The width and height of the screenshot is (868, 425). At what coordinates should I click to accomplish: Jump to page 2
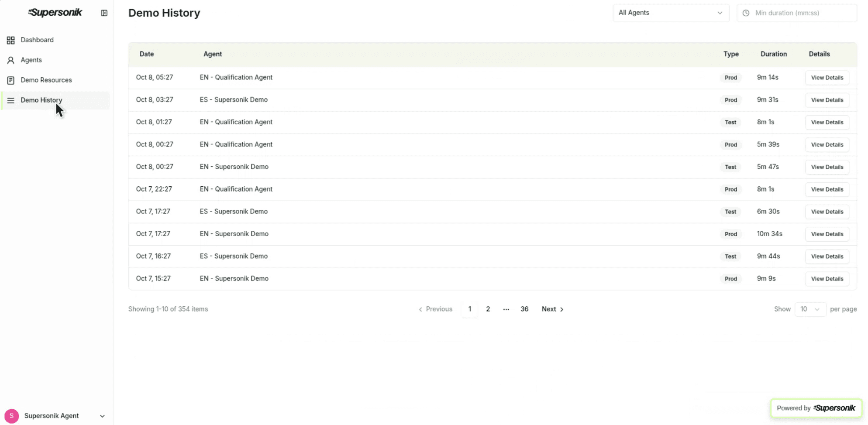click(488, 309)
